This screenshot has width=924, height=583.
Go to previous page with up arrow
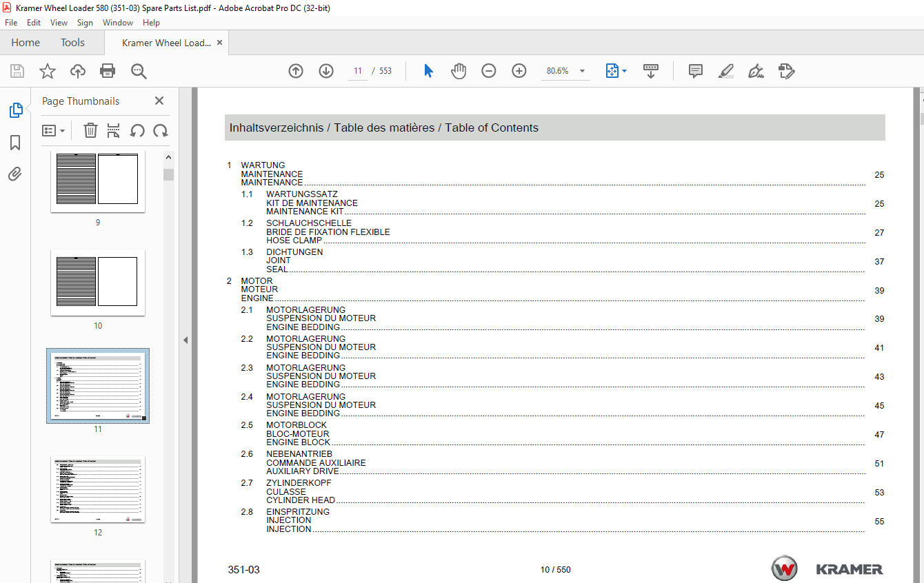[x=296, y=71]
